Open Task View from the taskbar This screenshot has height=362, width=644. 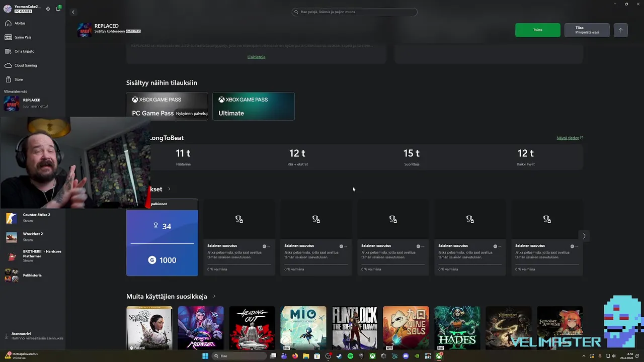[273, 356]
